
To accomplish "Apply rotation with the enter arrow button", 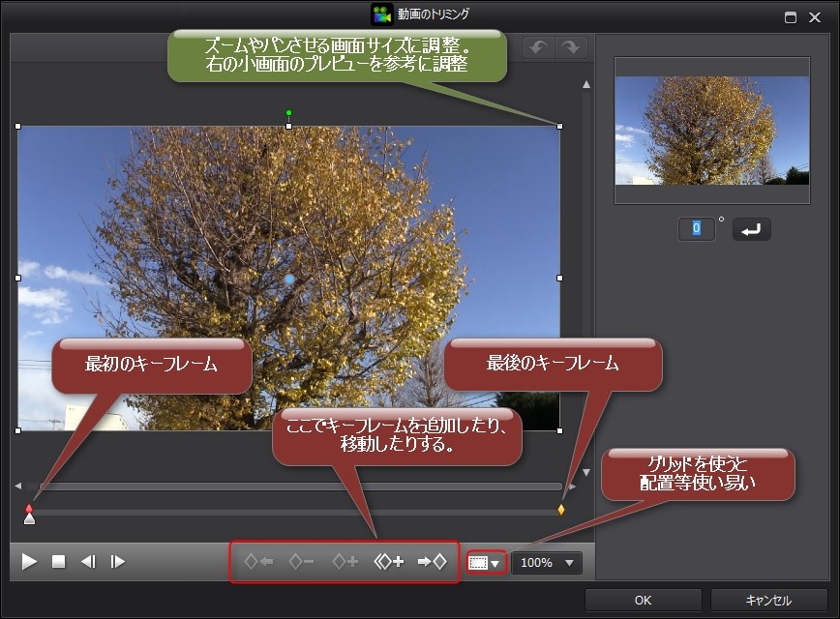I will point(751,230).
